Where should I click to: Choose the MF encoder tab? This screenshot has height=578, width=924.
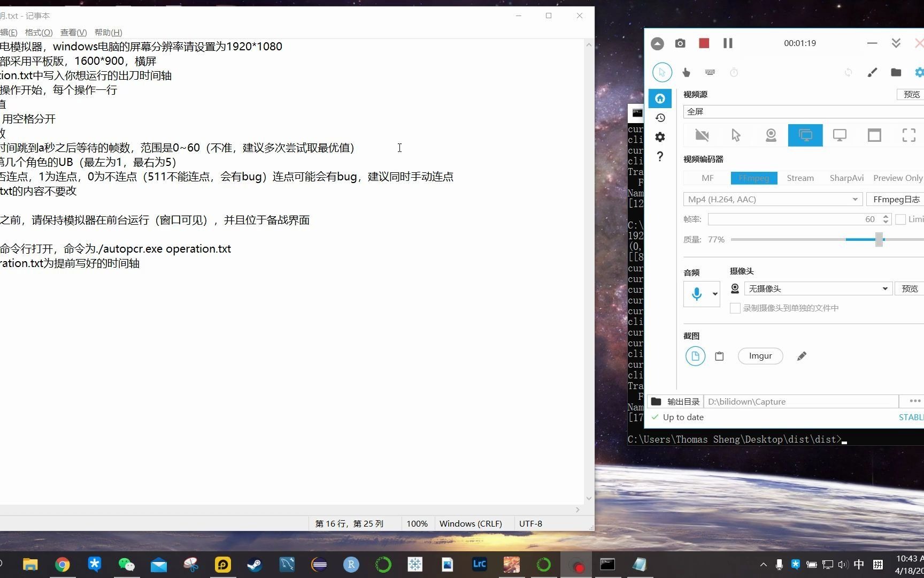(x=707, y=178)
